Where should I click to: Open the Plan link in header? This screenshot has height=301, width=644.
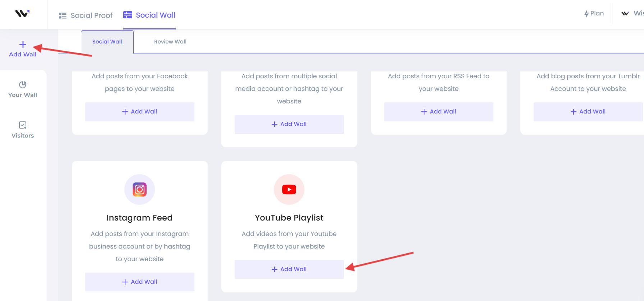tap(597, 14)
